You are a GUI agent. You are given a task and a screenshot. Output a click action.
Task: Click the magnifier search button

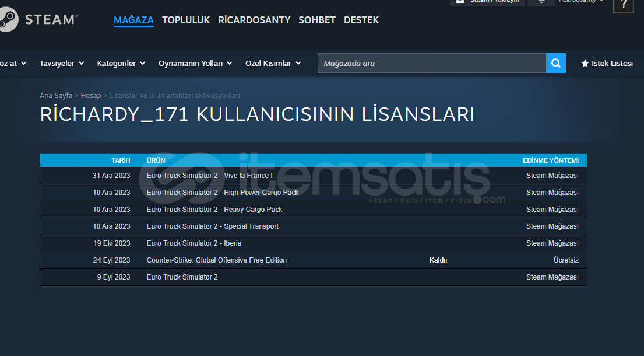point(555,63)
